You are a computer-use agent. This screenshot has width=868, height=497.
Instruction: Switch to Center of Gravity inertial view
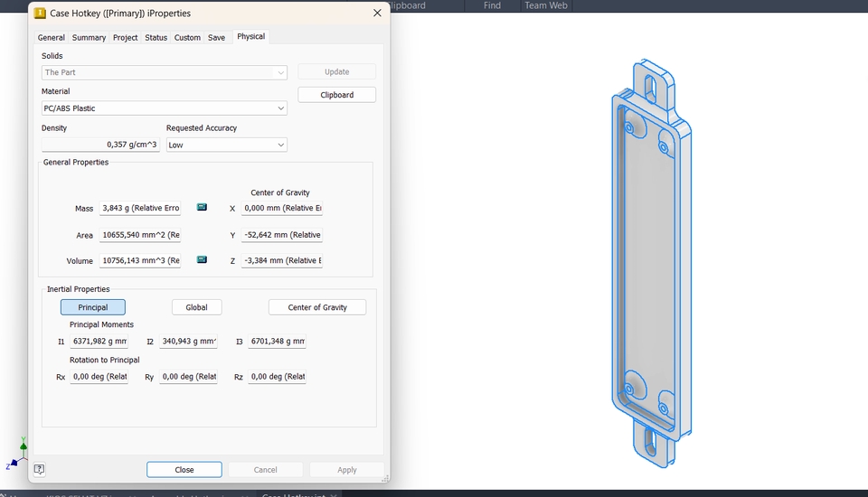coord(317,307)
